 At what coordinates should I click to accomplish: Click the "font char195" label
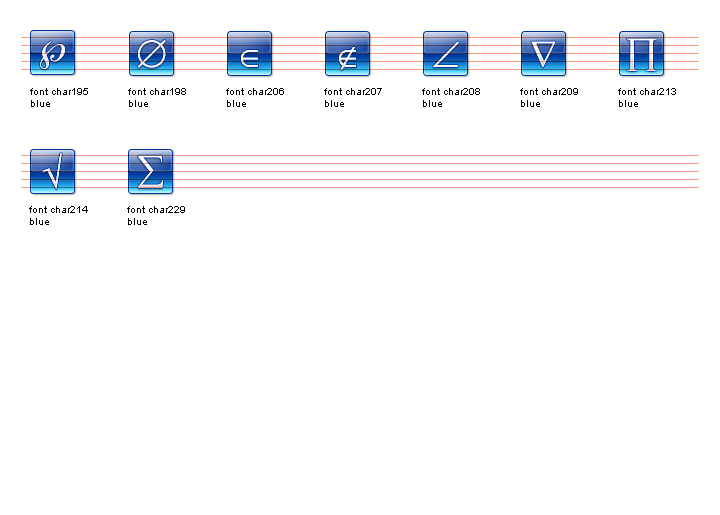[59, 92]
